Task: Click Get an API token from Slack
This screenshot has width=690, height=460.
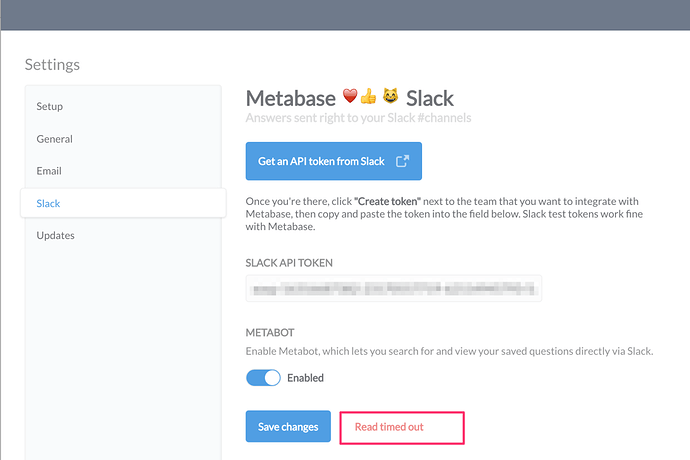Action: pyautogui.click(x=334, y=161)
